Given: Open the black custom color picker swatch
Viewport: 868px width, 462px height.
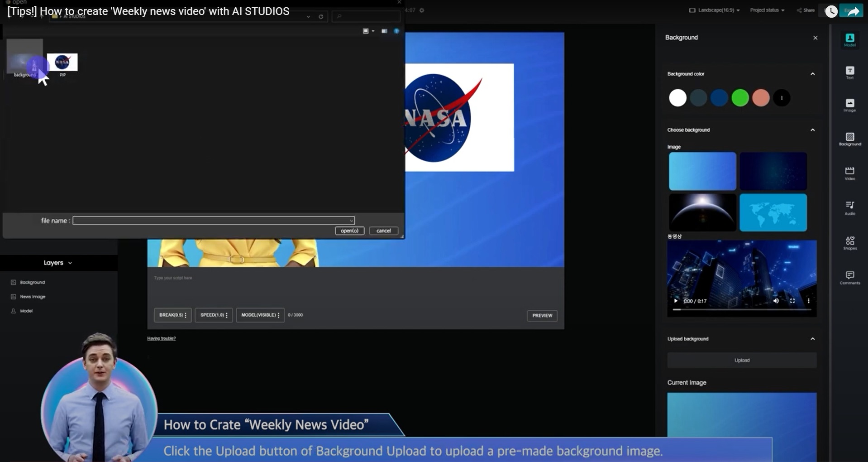Looking at the screenshot, I should [782, 98].
